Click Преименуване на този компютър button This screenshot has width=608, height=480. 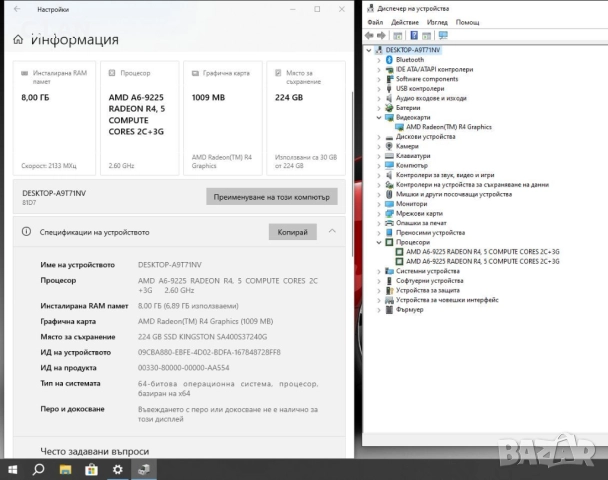pos(271,197)
